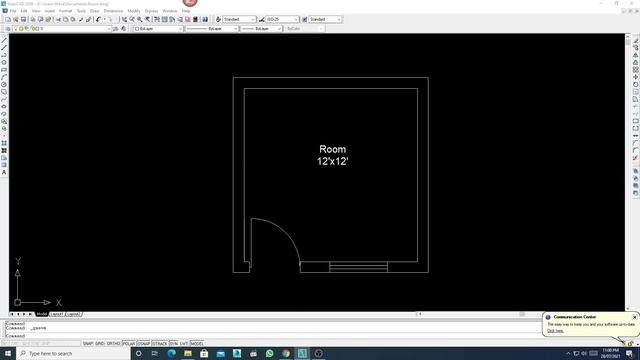The image size is (640, 360).
Task: Toggle MODEL space button in status bar
Action: [x=197, y=344]
